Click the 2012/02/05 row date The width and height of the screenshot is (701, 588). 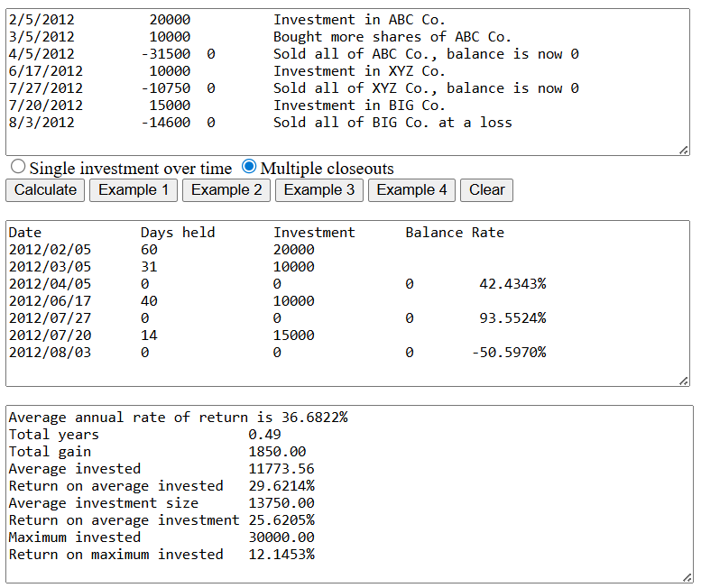[50, 249]
